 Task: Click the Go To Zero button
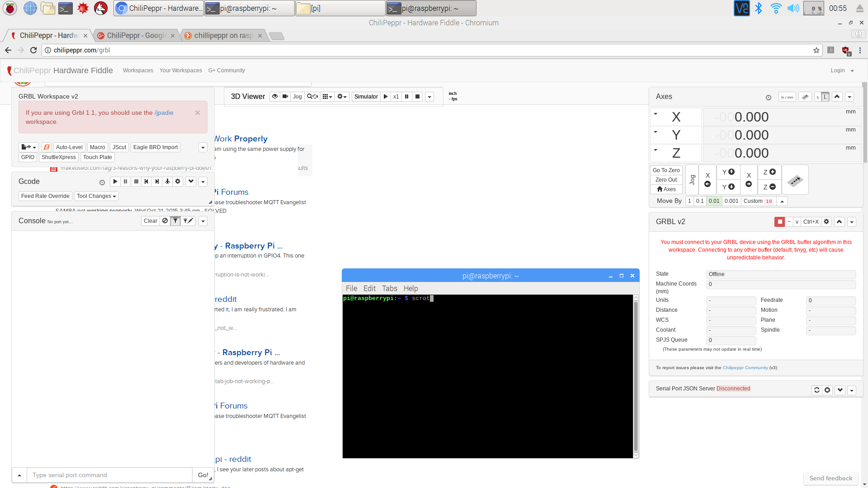point(666,170)
